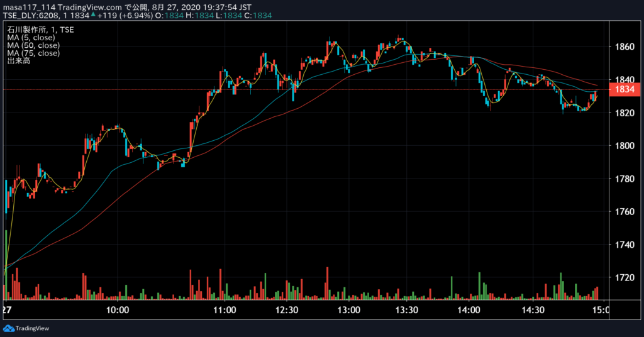
Task: Click the C:1834 close value
Action: pyautogui.click(x=258, y=16)
